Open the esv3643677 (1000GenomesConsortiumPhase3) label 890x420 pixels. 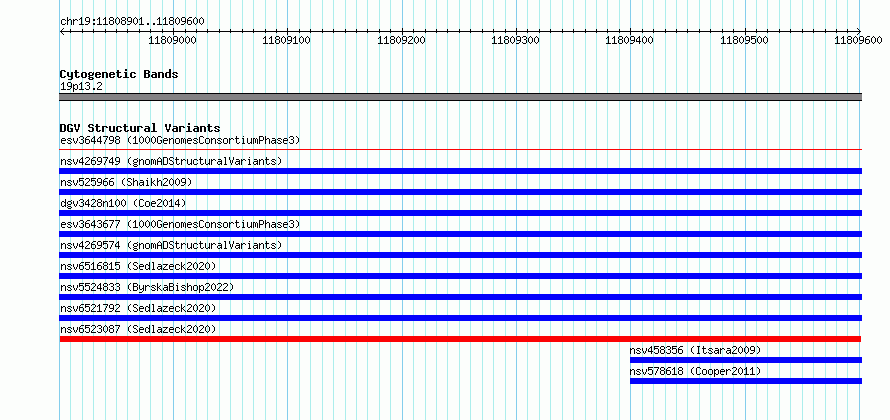point(180,224)
